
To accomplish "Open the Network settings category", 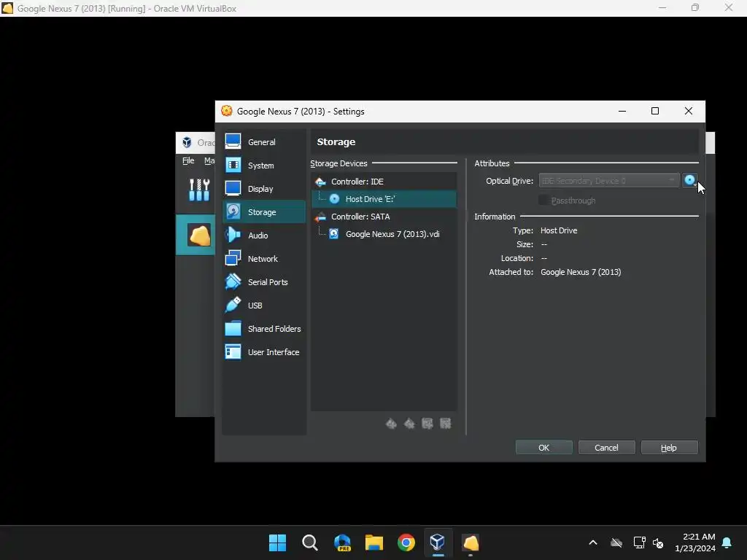I will tap(264, 259).
